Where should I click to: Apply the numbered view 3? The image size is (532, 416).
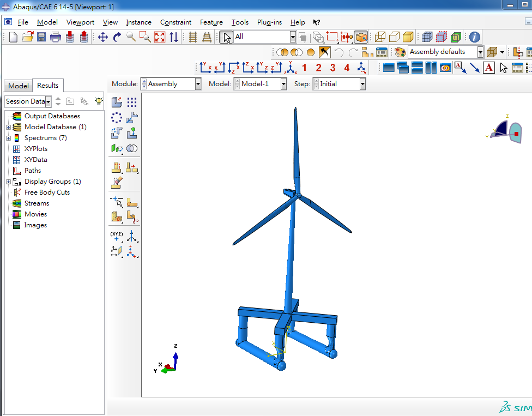[333, 68]
